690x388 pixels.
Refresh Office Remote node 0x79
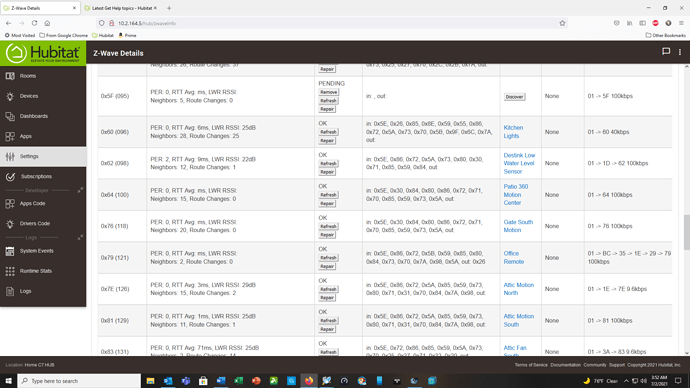[328, 258]
